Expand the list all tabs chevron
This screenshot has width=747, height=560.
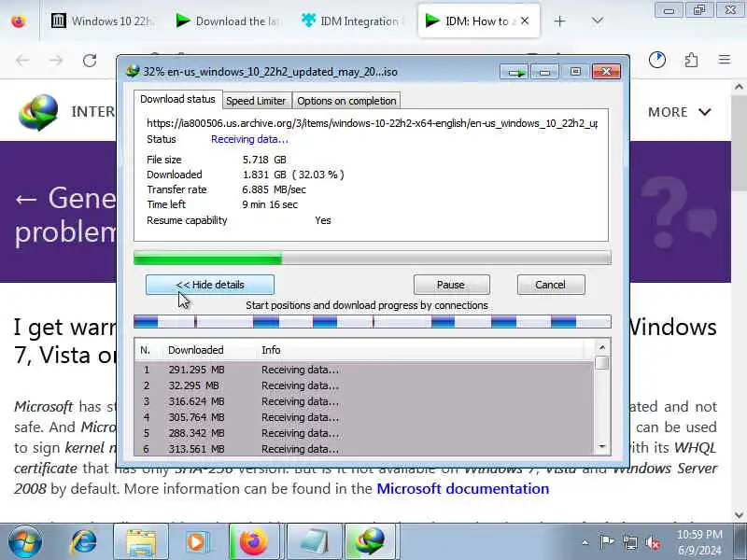point(597,21)
